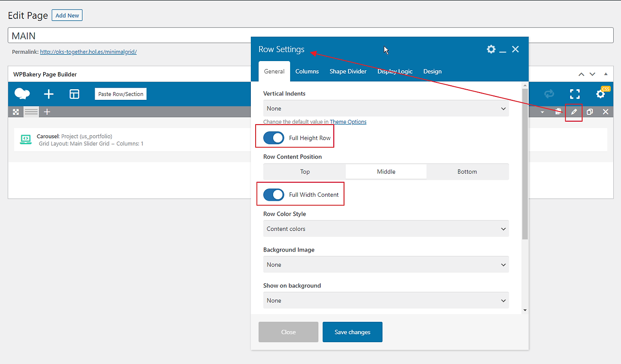Open the Display Logic tab

395,71
